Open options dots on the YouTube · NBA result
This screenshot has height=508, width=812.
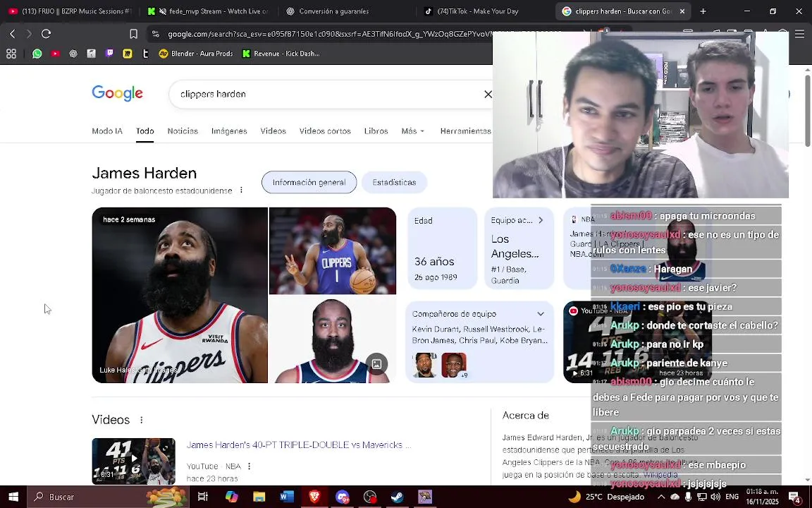tap(249, 466)
